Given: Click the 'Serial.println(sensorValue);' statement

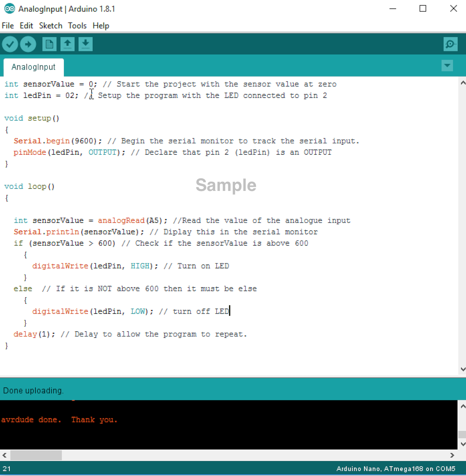Looking at the screenshot, I should click(x=79, y=232).
